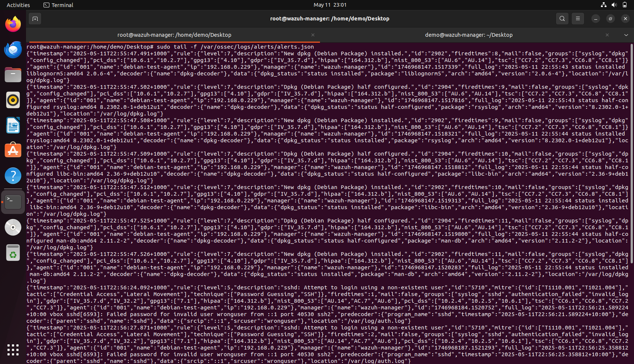This screenshot has width=634, height=364.
Task: Open Files manager from the dock
Action: pyautogui.click(x=13, y=75)
